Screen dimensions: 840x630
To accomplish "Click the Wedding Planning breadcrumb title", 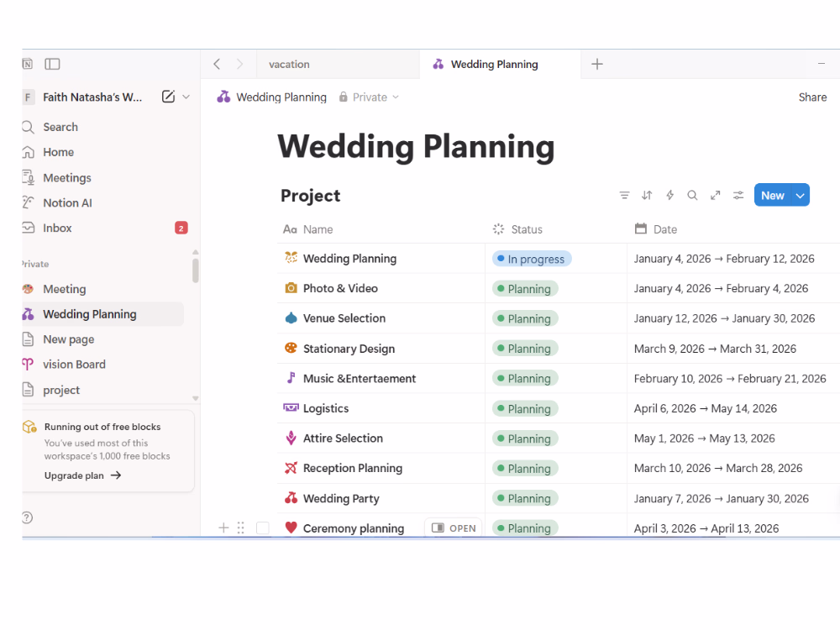I will coord(281,97).
